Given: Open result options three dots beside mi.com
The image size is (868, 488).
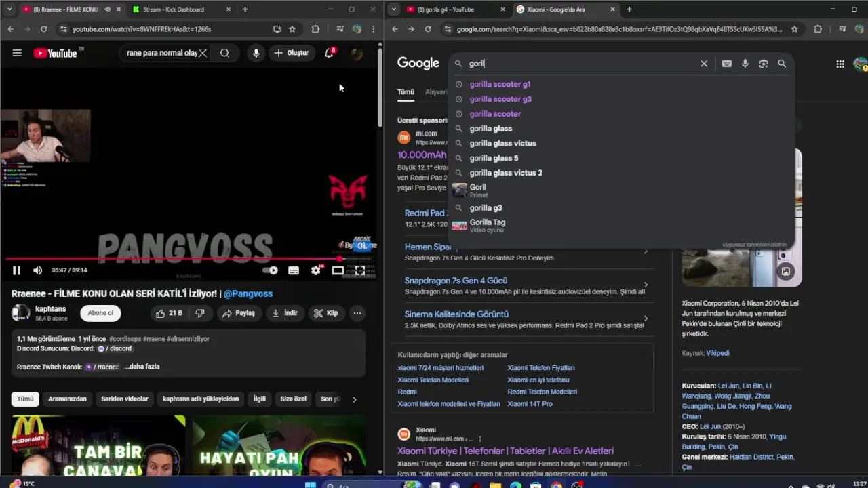Looking at the screenshot, I should coord(480,439).
